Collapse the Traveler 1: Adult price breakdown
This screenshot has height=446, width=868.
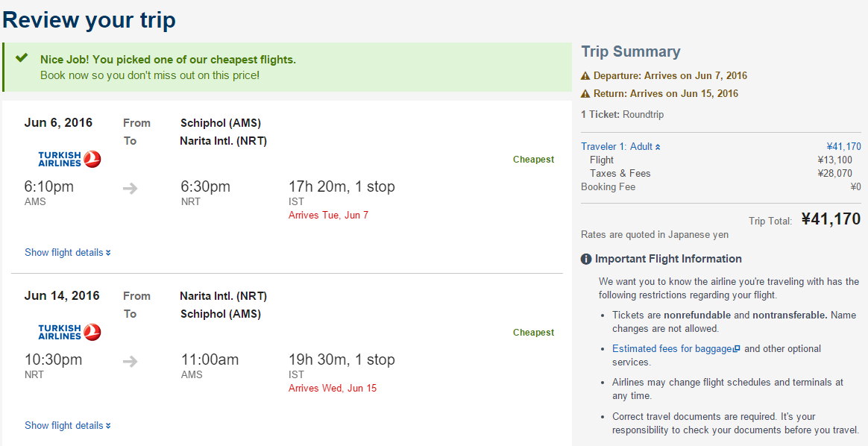click(x=620, y=147)
